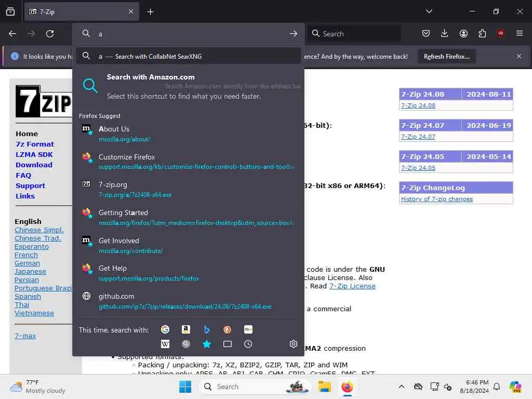This screenshot has width=532, height=399.
Task: Open the Save to Pocket button
Action: [x=426, y=33]
